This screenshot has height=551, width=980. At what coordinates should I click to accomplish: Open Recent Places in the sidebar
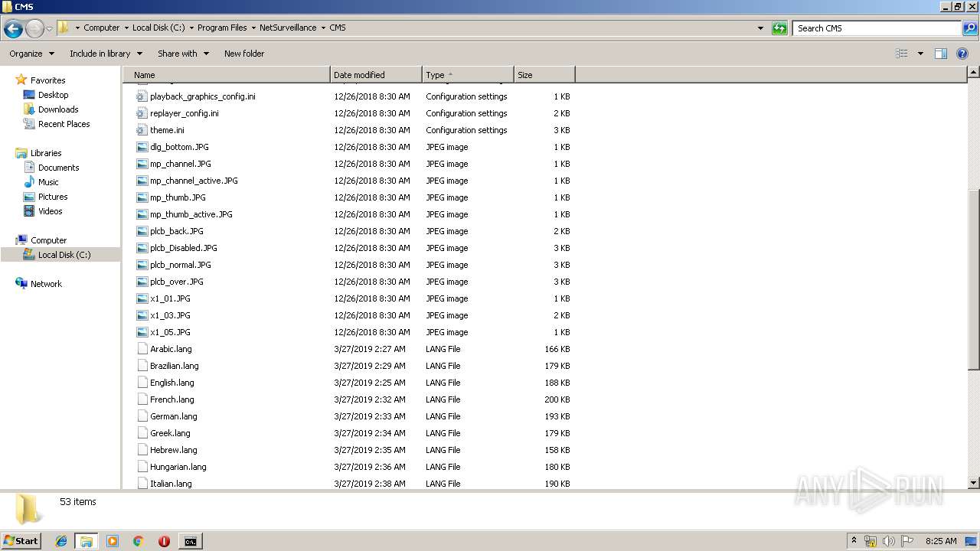(x=57, y=124)
